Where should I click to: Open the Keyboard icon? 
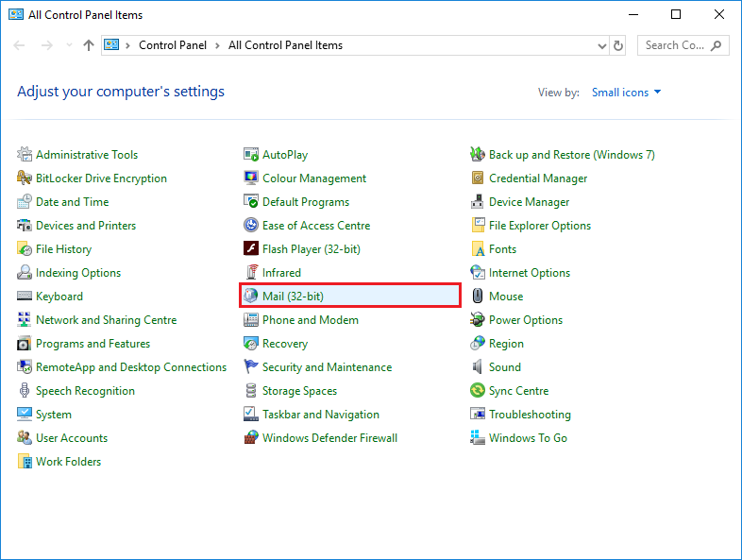coord(25,297)
